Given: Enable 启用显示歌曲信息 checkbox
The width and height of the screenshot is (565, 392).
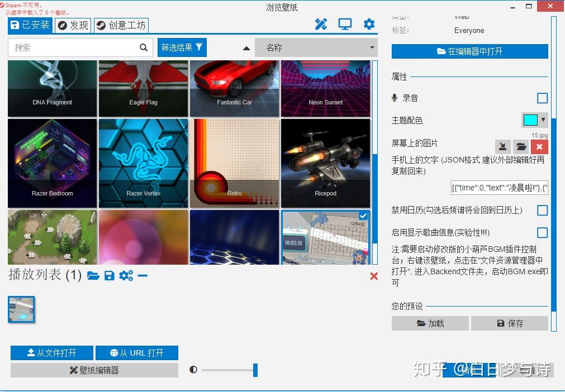Looking at the screenshot, I should [x=542, y=232].
